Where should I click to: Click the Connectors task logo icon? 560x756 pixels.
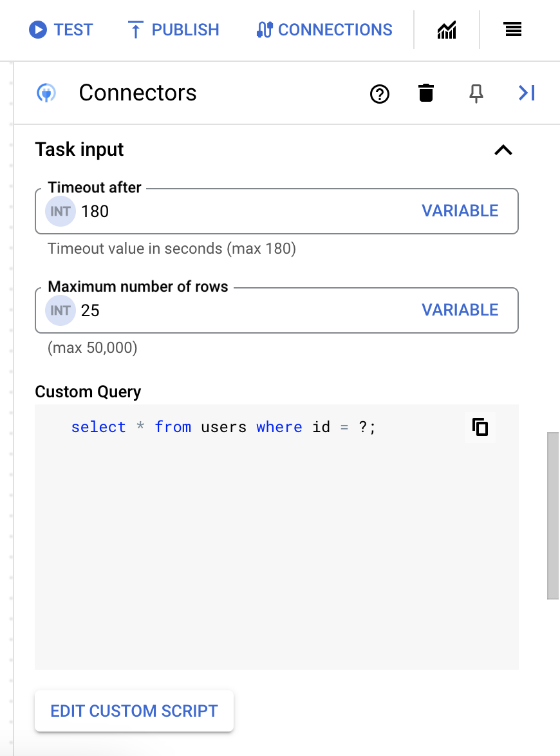point(46,92)
